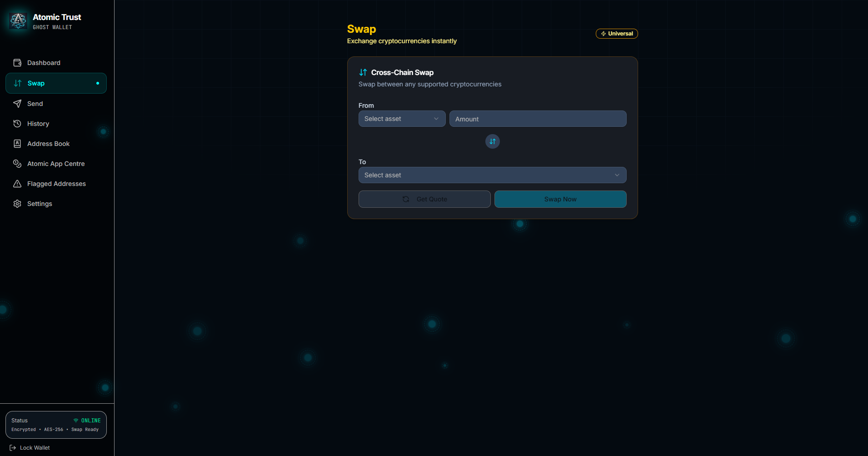Click 'Swap between any supported cryptocurrencies' text

coord(430,84)
